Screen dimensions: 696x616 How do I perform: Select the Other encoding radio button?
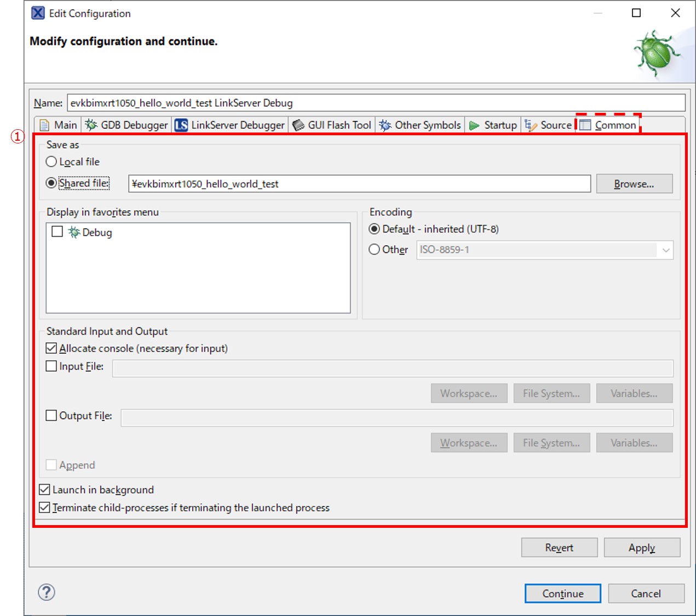(375, 250)
